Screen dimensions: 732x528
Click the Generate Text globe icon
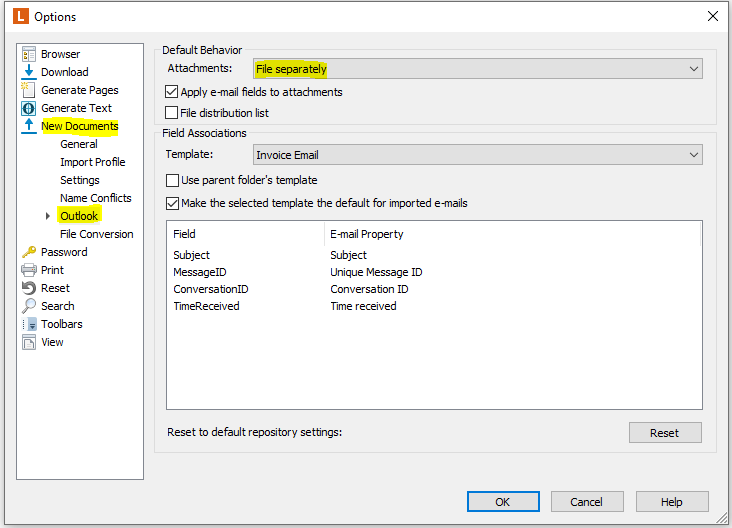click(x=28, y=108)
